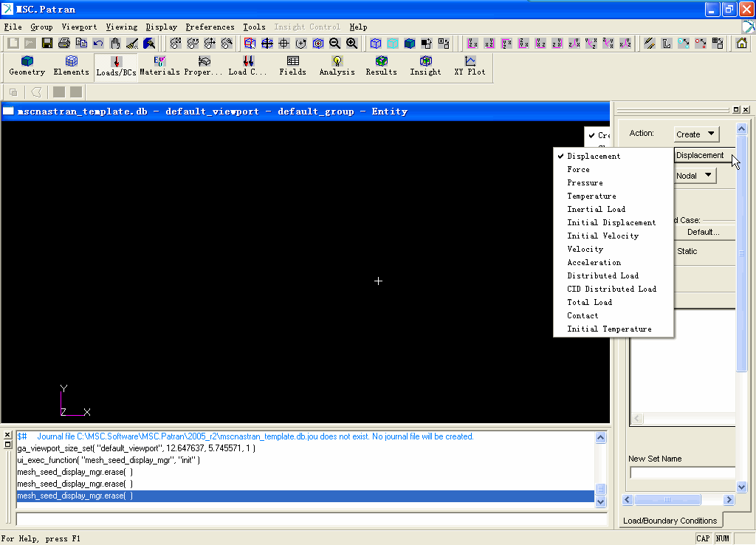The height and width of the screenshot is (545, 756).
Task: Click the Loads/BCs application button
Action: tap(116, 66)
